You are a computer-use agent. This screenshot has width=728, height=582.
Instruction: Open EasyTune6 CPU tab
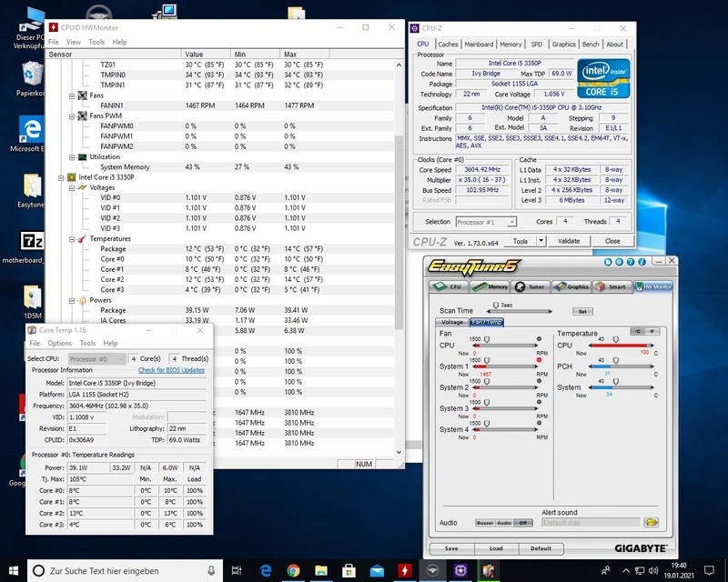449,286
